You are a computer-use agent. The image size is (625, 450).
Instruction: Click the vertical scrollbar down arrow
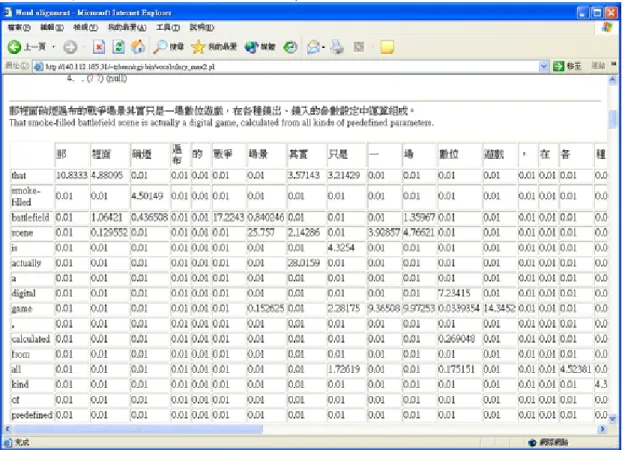612,419
